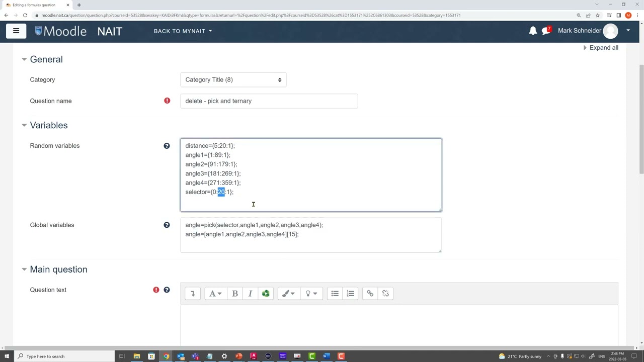This screenshot has width=644, height=362.
Task: Click the Windows search box
Action: (x=64, y=356)
